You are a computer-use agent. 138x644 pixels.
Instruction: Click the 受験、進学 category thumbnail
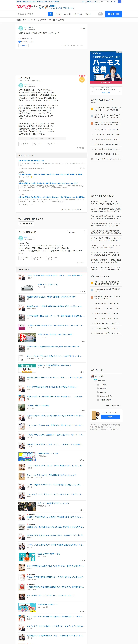pyautogui.click(x=95, y=380)
